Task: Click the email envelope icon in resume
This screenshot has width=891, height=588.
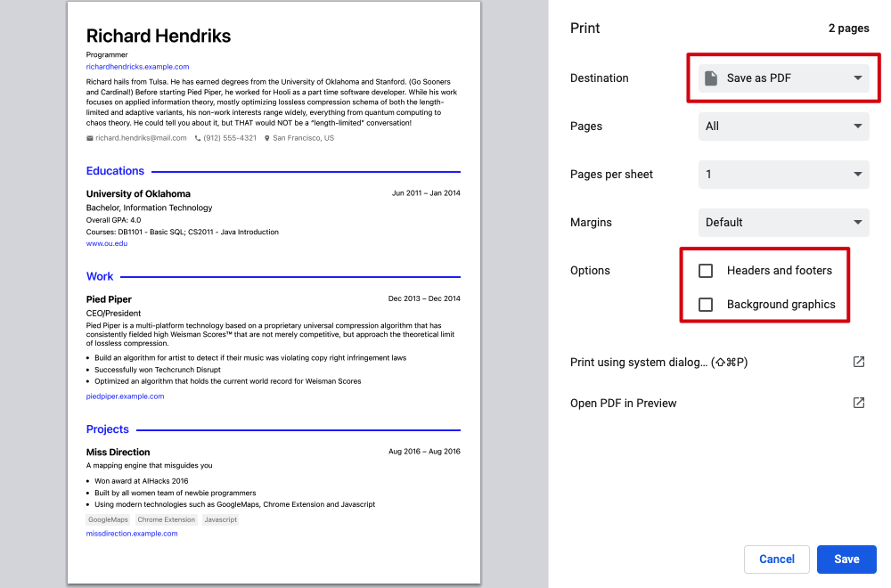Action: [90, 138]
